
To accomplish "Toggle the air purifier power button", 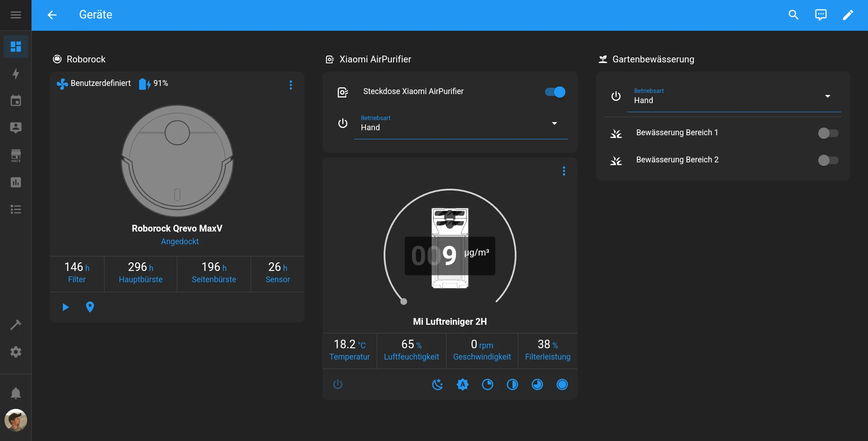I will (x=338, y=384).
